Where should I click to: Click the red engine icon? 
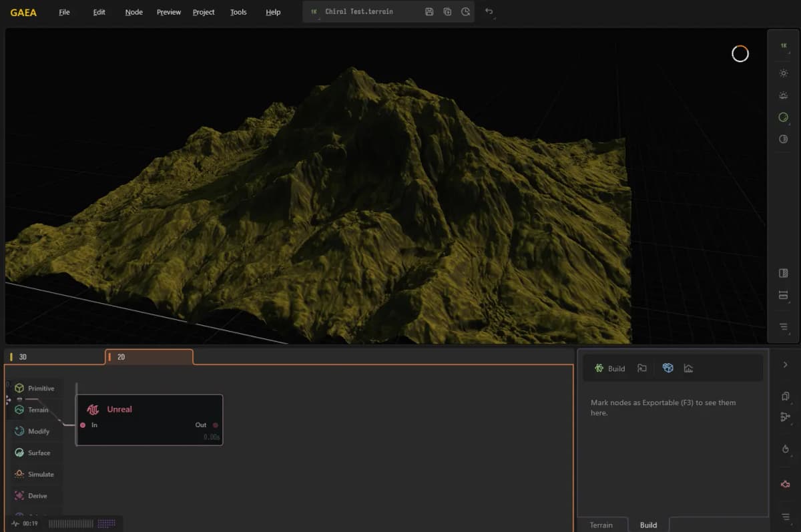point(785,484)
